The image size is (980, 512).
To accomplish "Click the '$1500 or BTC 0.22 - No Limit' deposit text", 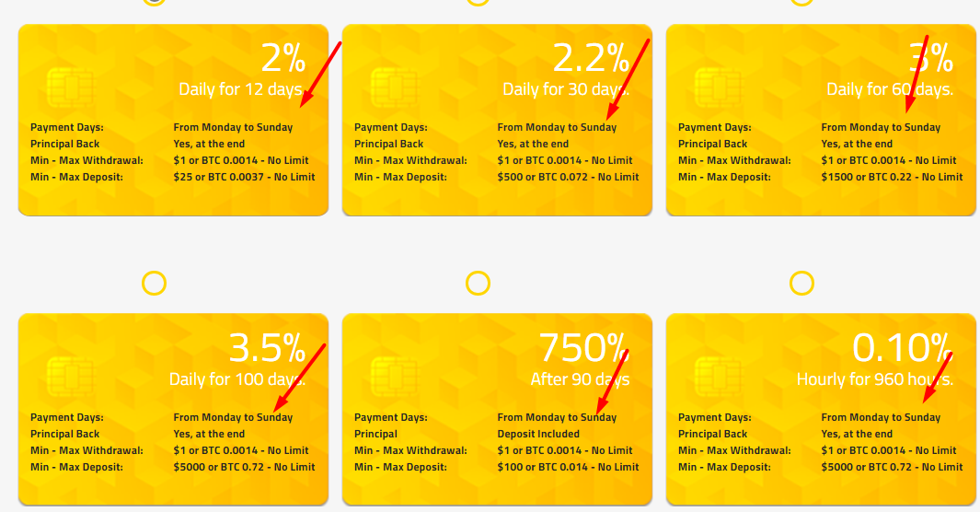I will coord(892,177).
